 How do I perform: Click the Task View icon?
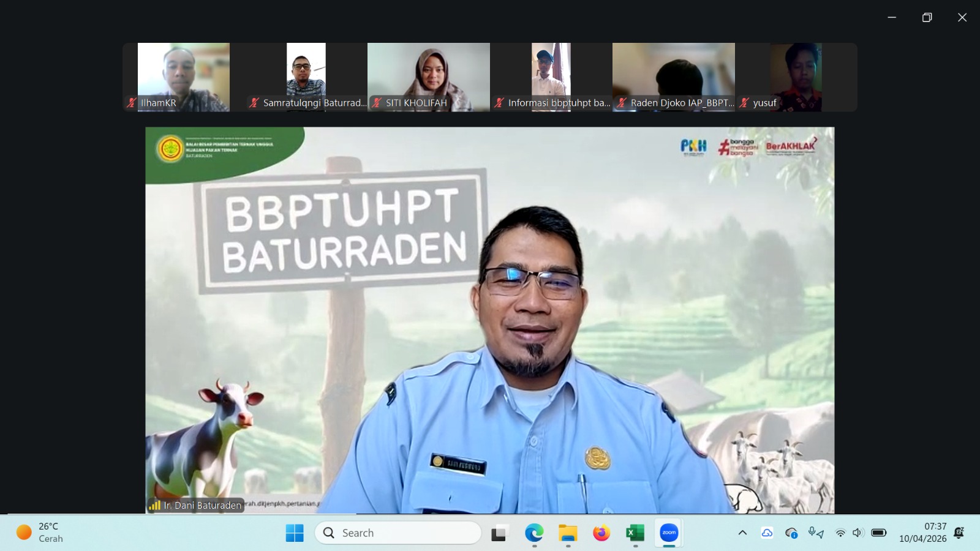pos(500,533)
